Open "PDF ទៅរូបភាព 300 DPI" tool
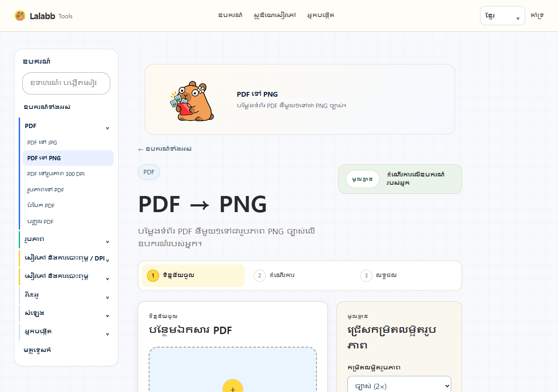Viewport: 558px width, 392px height. tap(68, 174)
